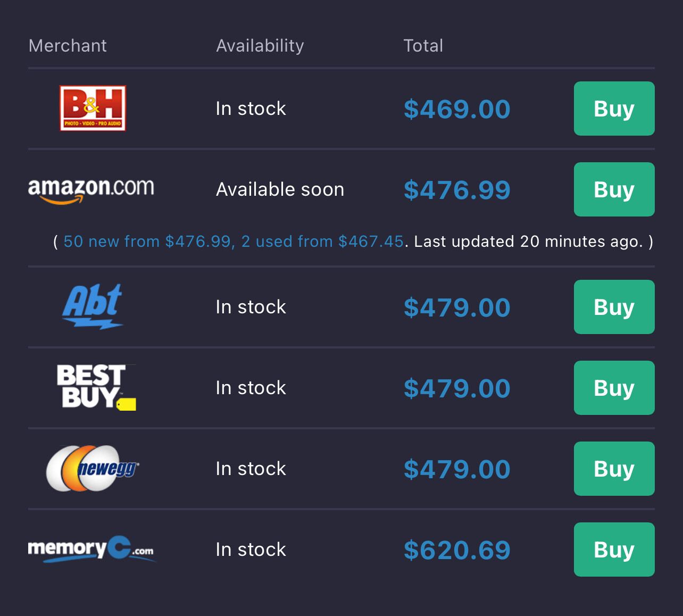
Task: Click the Total column header
Action: point(423,46)
